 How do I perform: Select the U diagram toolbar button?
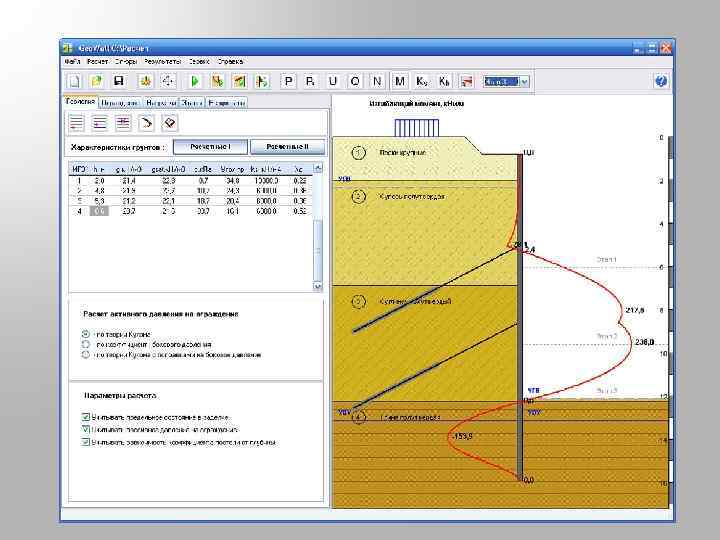333,81
